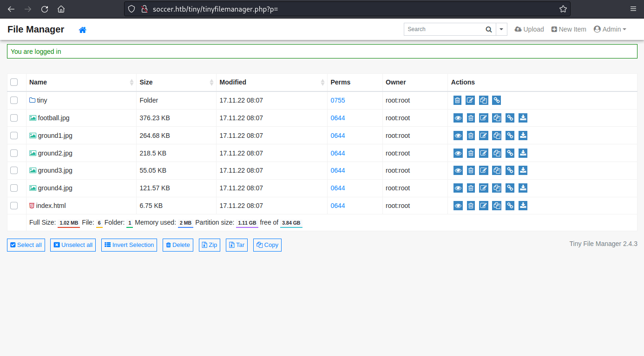Image resolution: width=644 pixels, height=356 pixels.
Task: Download index.html using download icon
Action: click(x=523, y=206)
